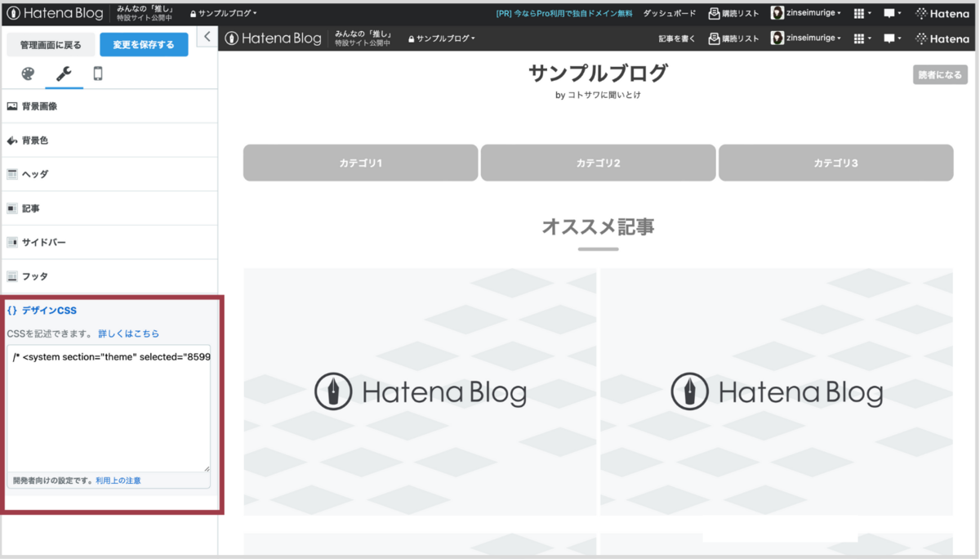Viewport: 980px width, 559px height.
Task: Select the カテゴリ2 button
Action: pos(598,163)
